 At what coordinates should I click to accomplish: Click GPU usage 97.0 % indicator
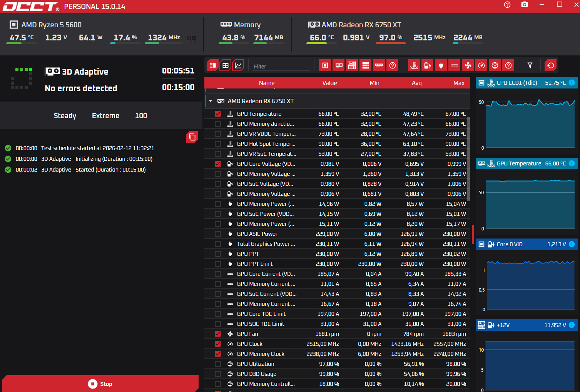coord(391,38)
